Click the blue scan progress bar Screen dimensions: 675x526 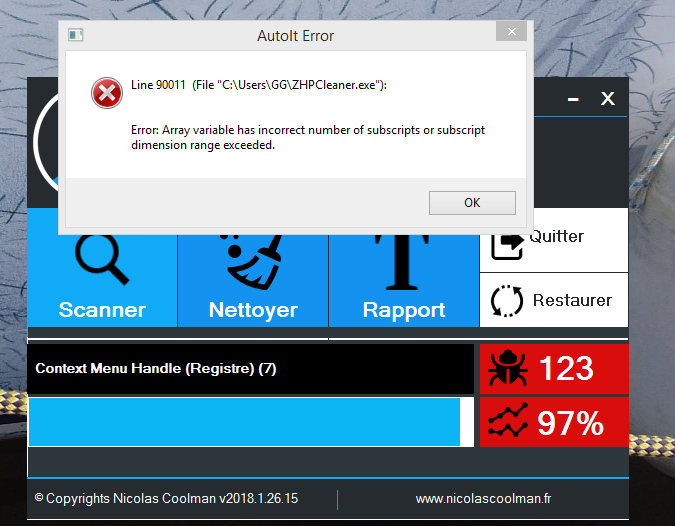pyautogui.click(x=244, y=422)
